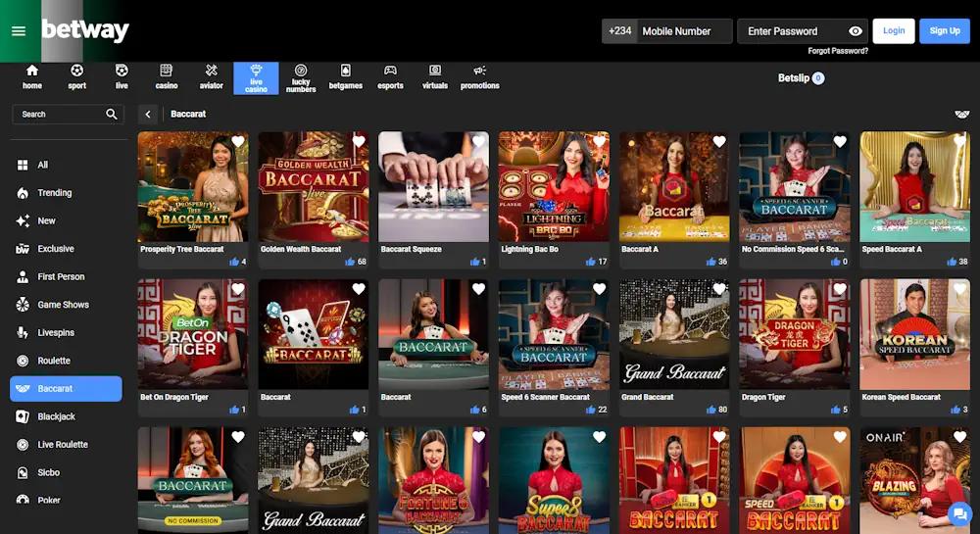The height and width of the screenshot is (534, 980).
Task: Click the betway logo
Action: (x=85, y=29)
